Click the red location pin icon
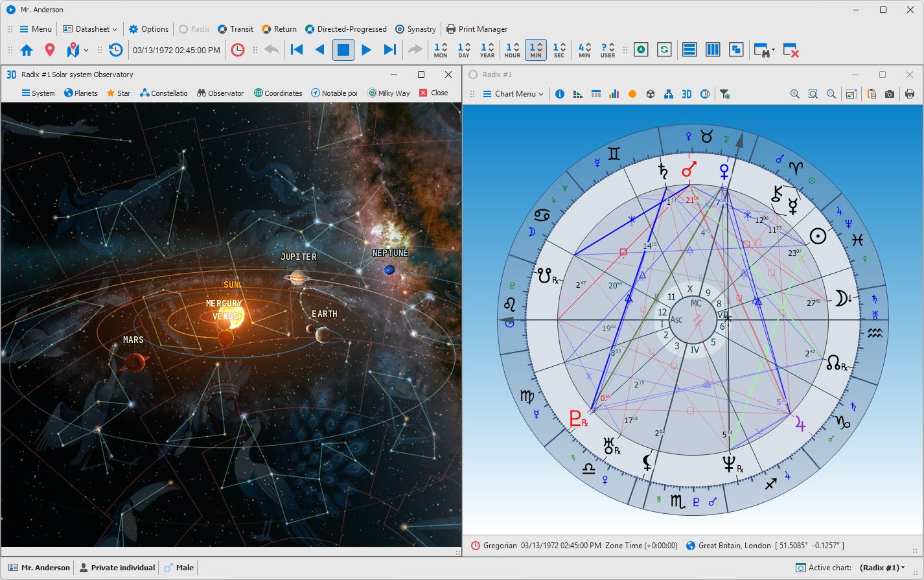 49,50
